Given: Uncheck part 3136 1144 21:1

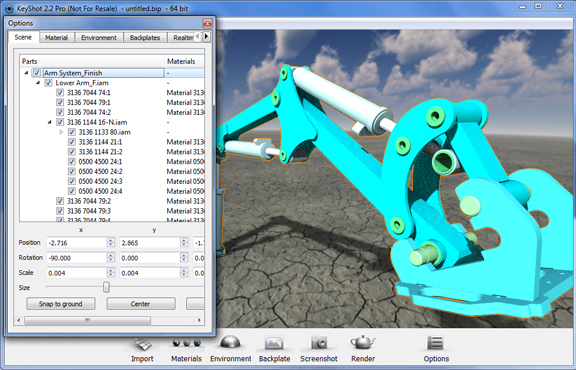Looking at the screenshot, I should pos(72,142).
